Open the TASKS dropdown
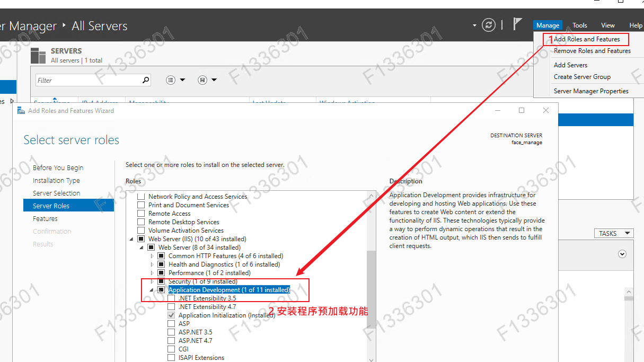 [x=614, y=233]
